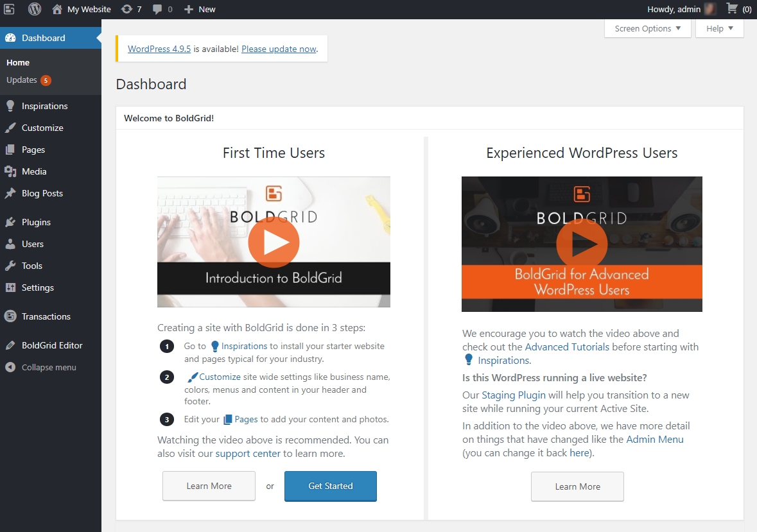Screen dimensions: 757x532
Task: Click the Collapse menu arrow icon
Action: coord(10,368)
